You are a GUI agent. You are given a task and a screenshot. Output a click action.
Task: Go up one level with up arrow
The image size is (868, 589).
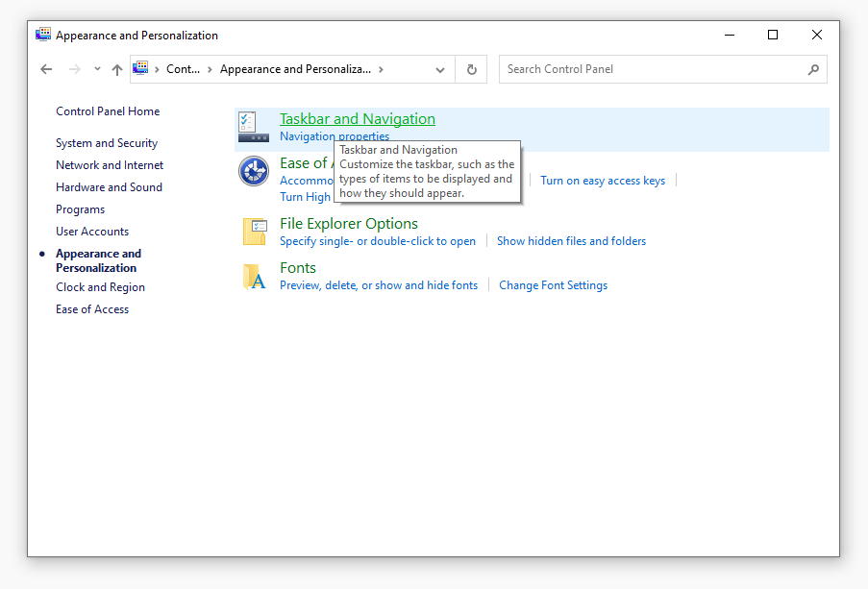coord(117,70)
